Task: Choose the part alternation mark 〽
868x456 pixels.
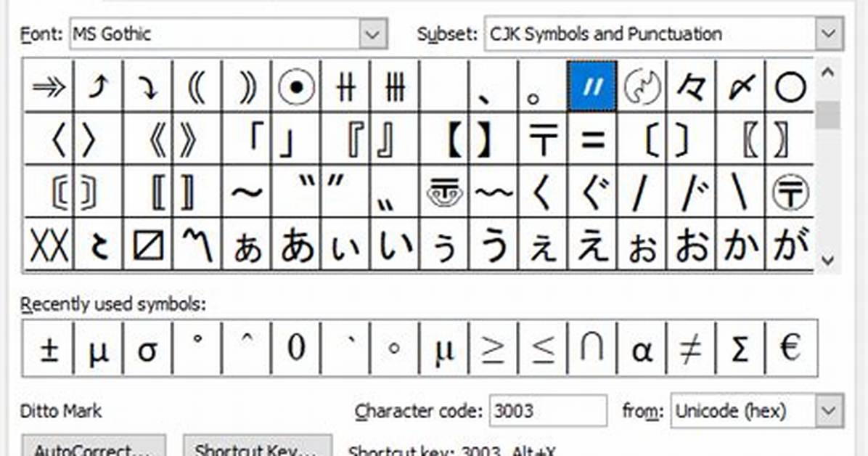Action: (197, 245)
